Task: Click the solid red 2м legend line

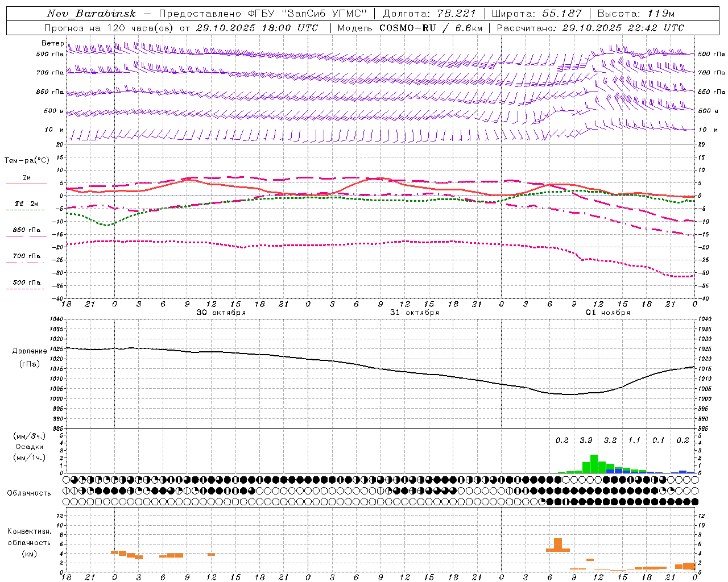Action: pos(26,184)
